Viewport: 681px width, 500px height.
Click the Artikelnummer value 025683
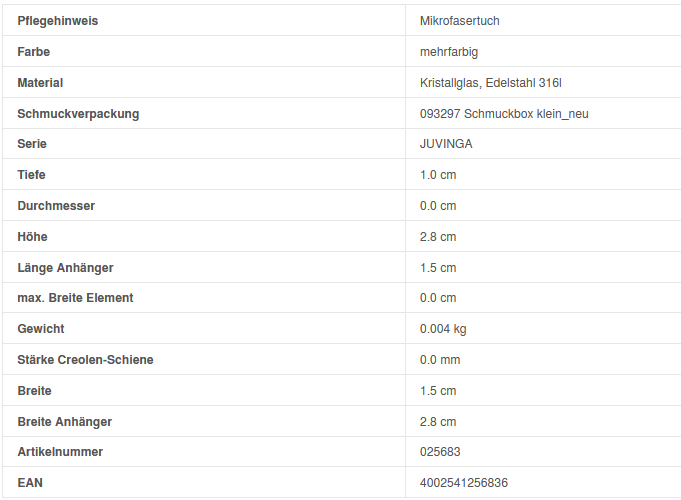pos(440,452)
